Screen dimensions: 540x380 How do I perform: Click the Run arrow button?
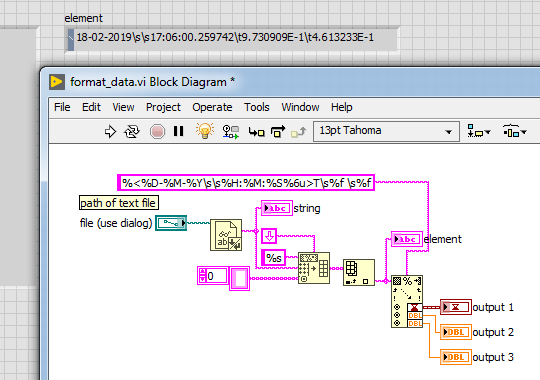click(110, 132)
